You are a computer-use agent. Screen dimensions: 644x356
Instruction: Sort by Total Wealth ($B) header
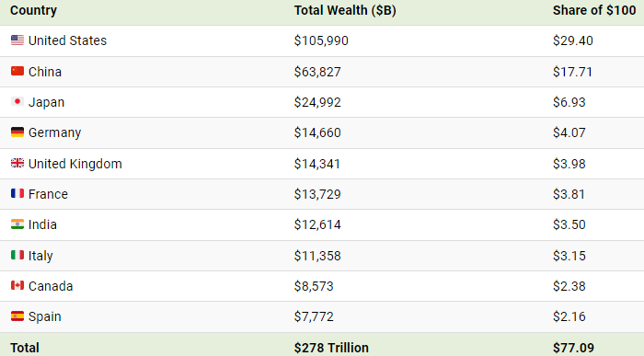[345, 10]
